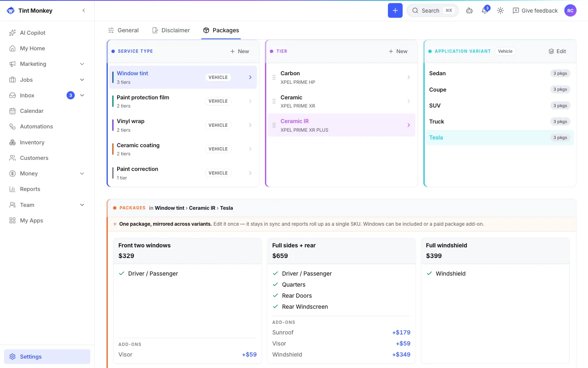Open AI Copilot in sidebar

[x=47, y=33]
